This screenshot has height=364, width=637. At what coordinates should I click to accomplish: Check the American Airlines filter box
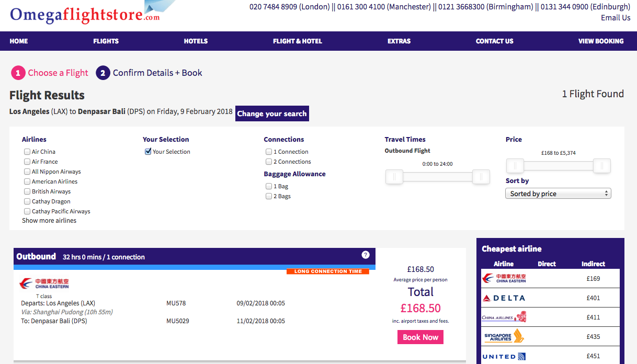tap(27, 181)
